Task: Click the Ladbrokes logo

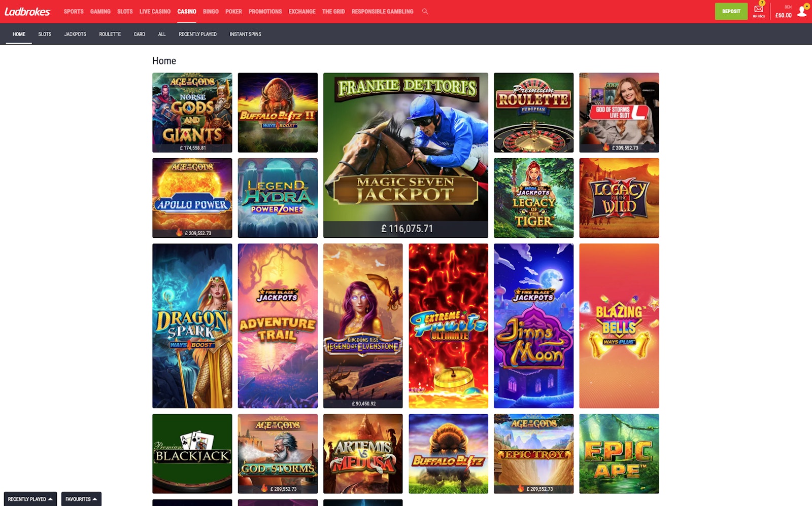Action: tap(28, 11)
